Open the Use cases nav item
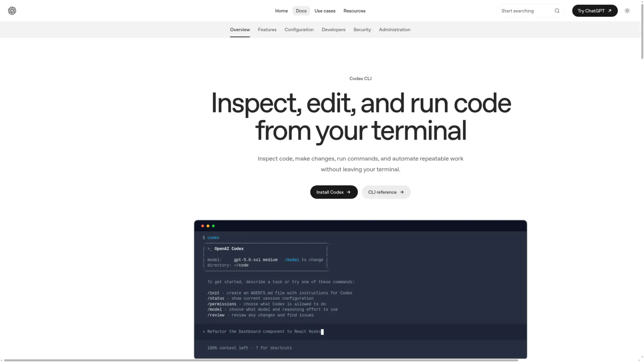This screenshot has width=644, height=362. (x=325, y=11)
